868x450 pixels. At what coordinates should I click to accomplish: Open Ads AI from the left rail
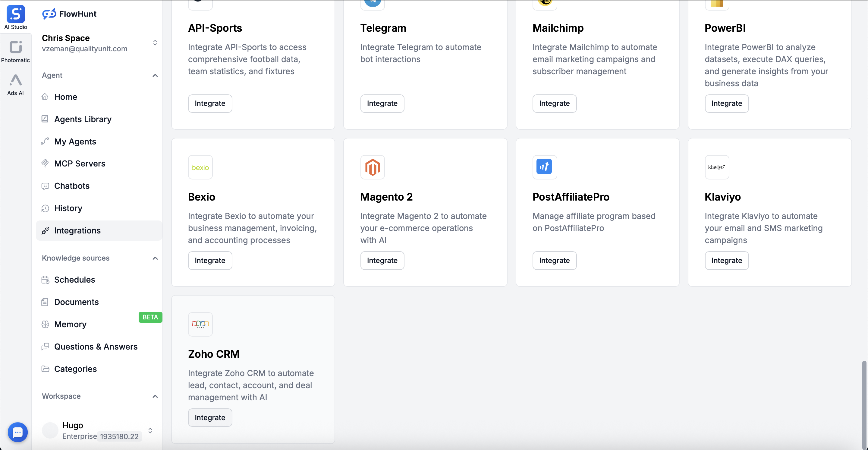click(15, 81)
